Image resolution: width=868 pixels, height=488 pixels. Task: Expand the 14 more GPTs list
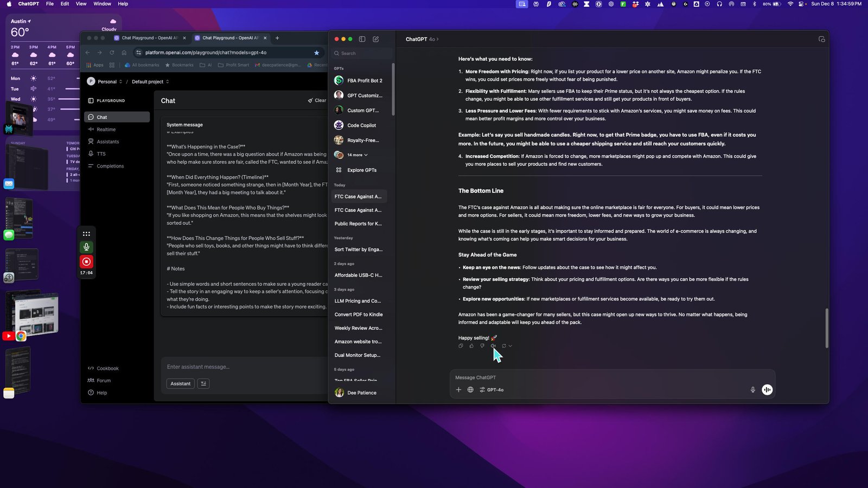pyautogui.click(x=358, y=155)
